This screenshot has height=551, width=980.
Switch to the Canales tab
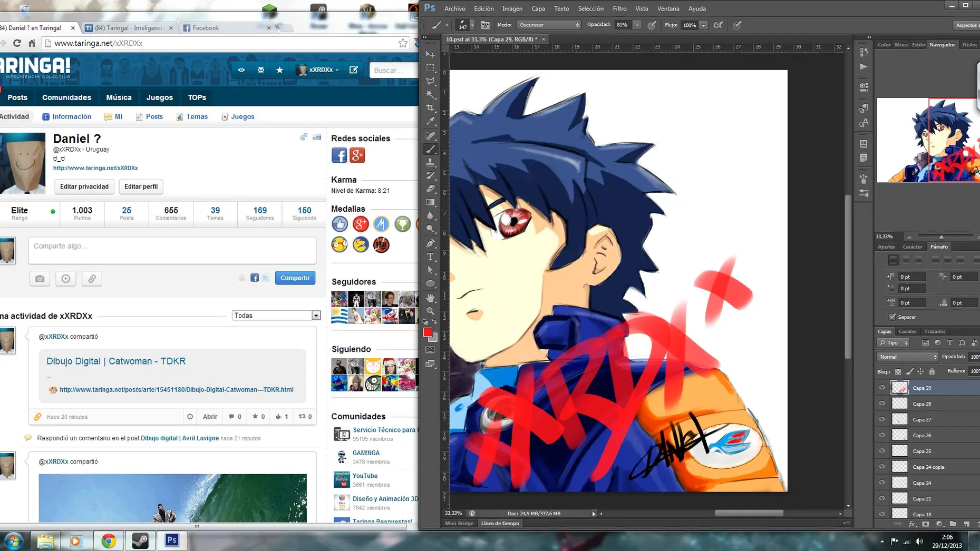907,331
